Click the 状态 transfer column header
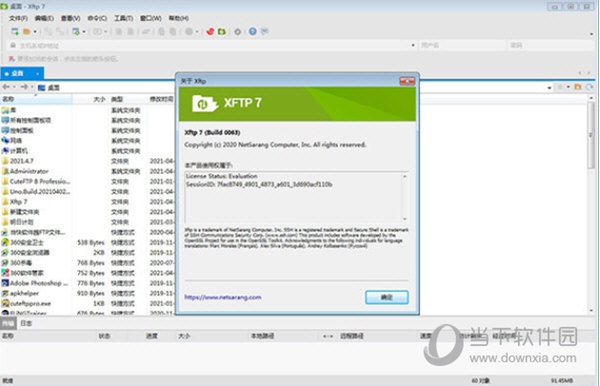 point(104,336)
